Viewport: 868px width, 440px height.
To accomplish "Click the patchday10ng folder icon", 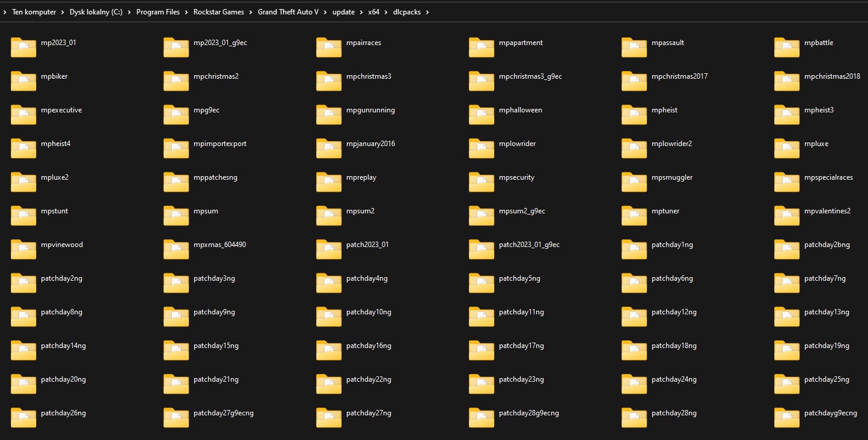I will click(x=329, y=317).
